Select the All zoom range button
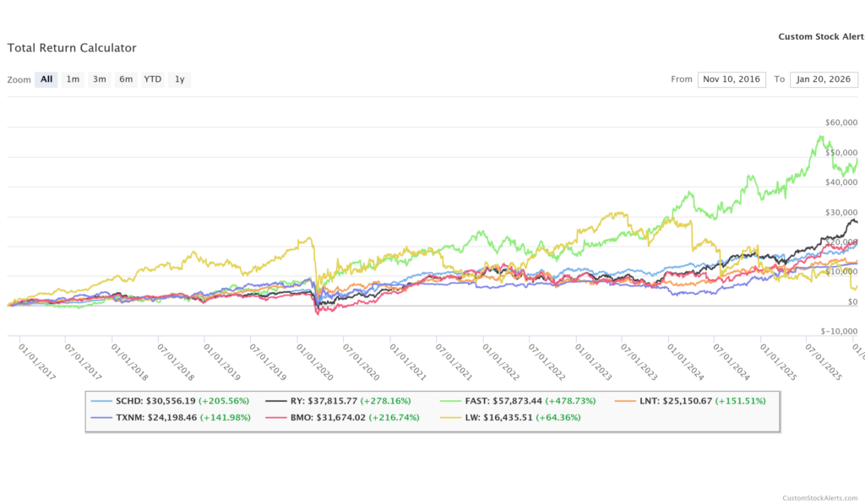865x504 pixels. click(46, 79)
